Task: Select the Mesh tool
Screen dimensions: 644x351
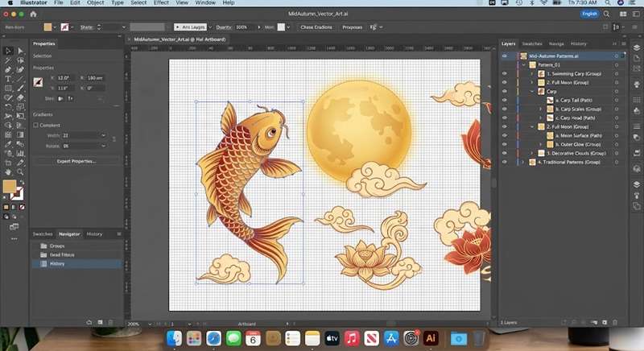Action: (8, 134)
